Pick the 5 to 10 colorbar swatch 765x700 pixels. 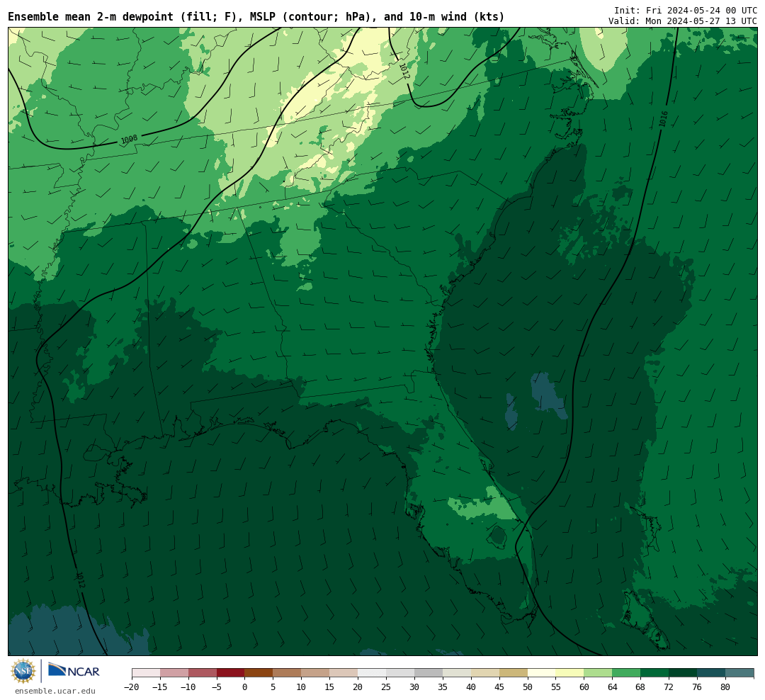point(288,673)
